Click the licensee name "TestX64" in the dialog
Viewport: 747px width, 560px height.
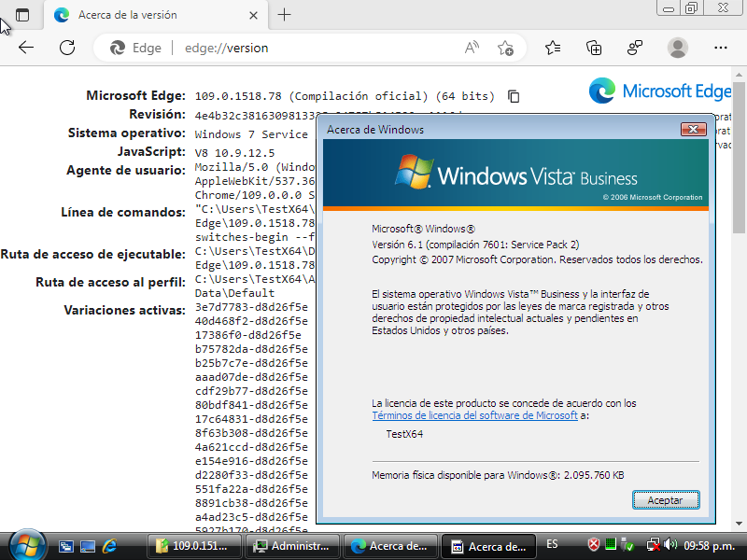click(x=404, y=434)
